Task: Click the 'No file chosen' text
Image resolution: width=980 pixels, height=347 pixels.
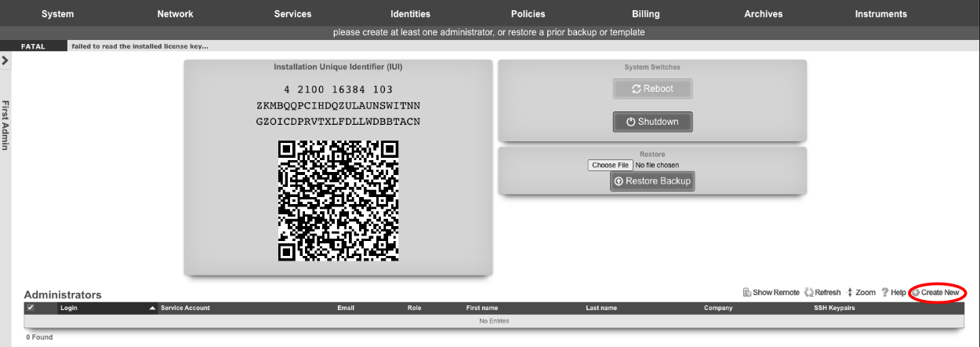Action: (658, 165)
